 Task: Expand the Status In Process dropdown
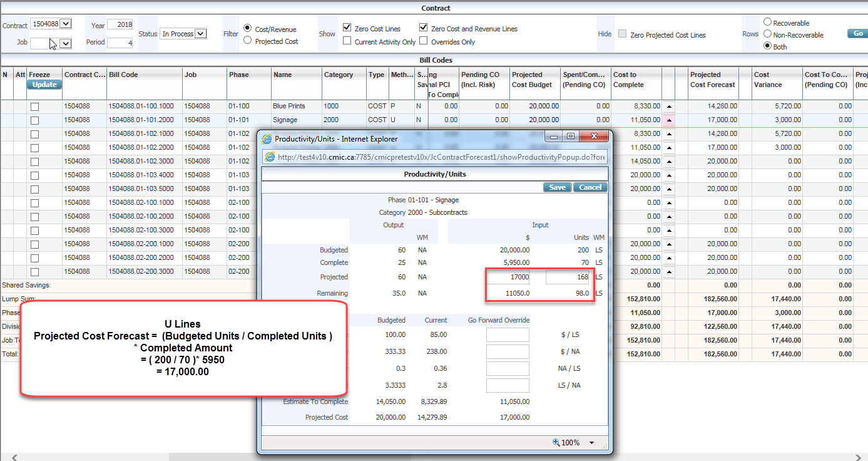click(x=200, y=34)
